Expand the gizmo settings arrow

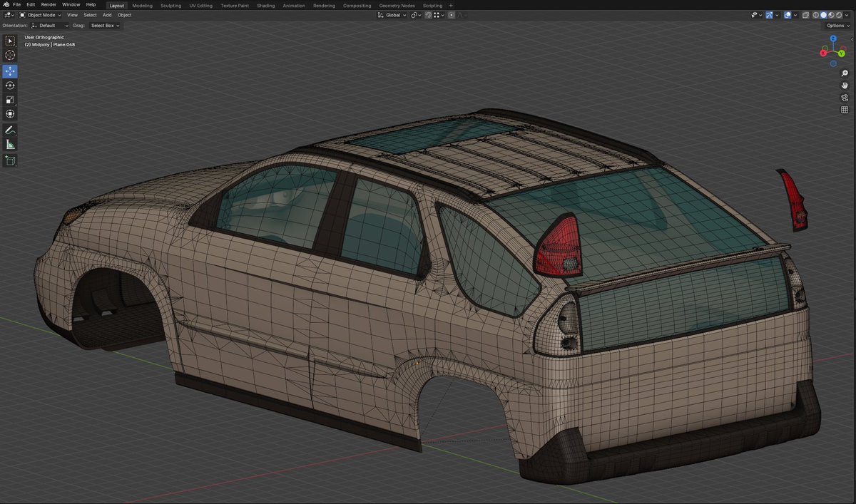[777, 15]
